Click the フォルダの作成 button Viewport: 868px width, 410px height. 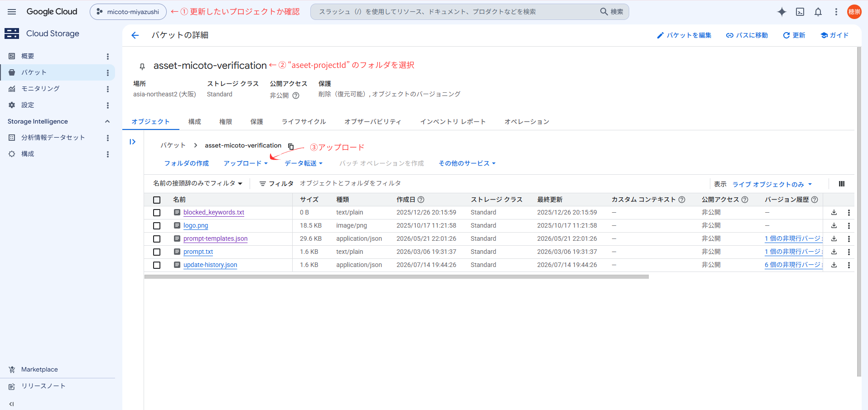tap(187, 163)
